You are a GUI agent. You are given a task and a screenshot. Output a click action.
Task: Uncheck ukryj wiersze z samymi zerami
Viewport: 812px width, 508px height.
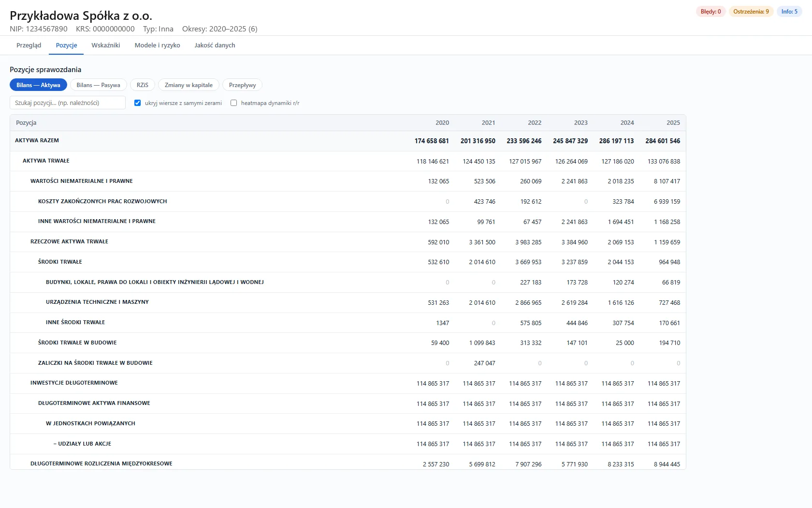138,103
